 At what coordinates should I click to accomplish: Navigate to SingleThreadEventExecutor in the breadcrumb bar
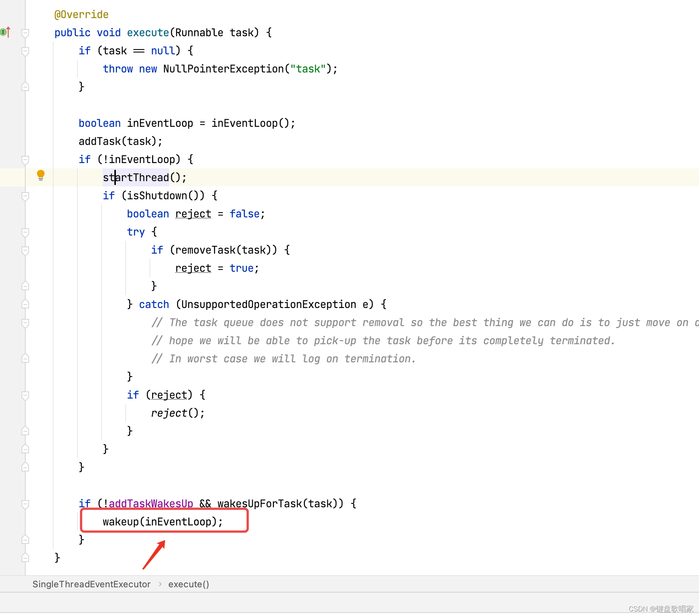[x=91, y=584]
